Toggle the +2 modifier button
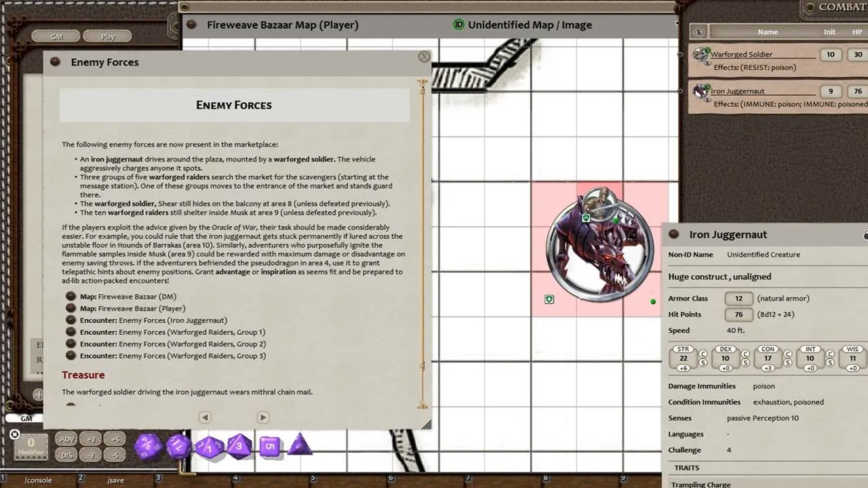Screen dimensions: 868x488 pyautogui.click(x=91, y=439)
